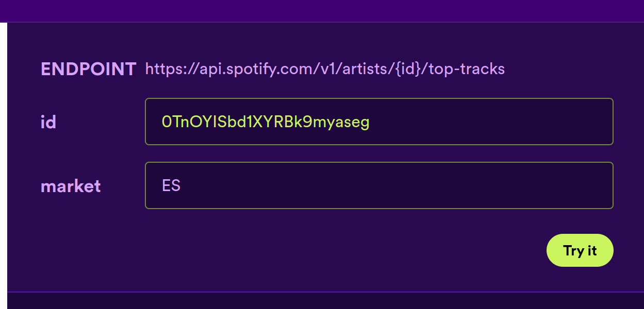
Task: Click the green Try it button
Action: coord(580,250)
